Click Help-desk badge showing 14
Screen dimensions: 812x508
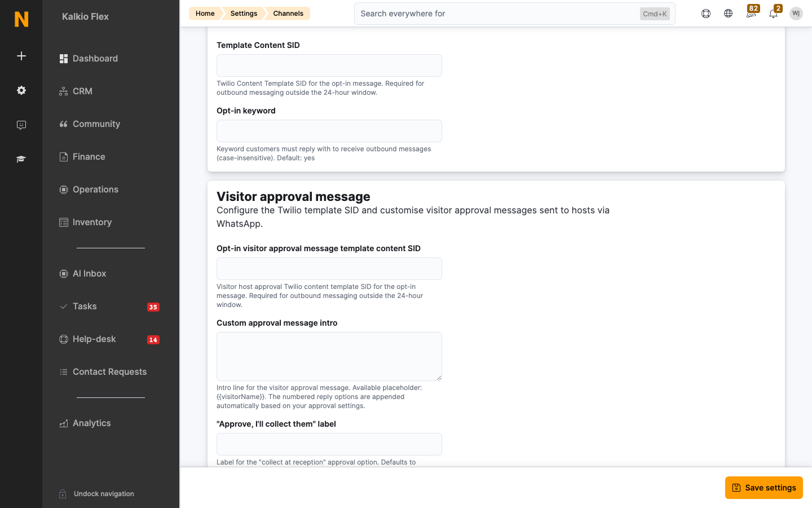[x=153, y=340]
